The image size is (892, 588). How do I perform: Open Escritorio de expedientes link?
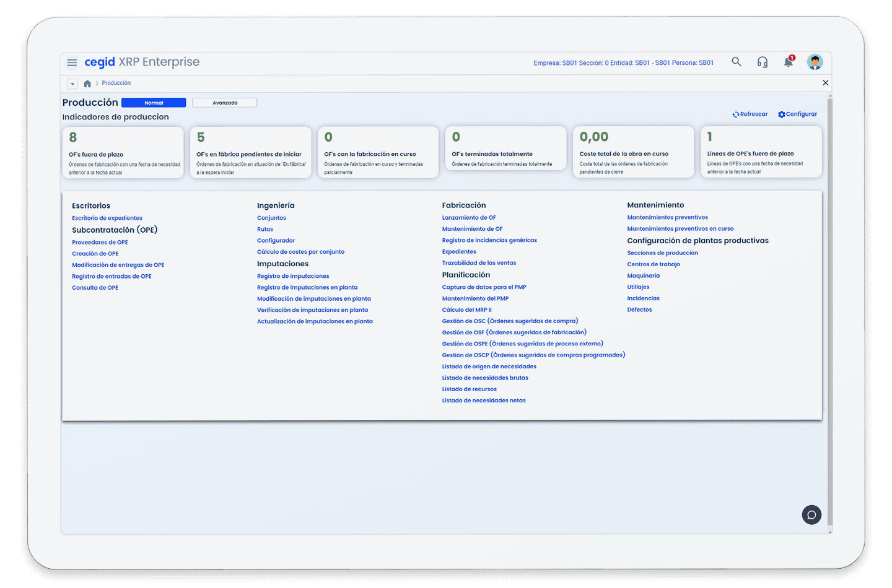tap(107, 218)
